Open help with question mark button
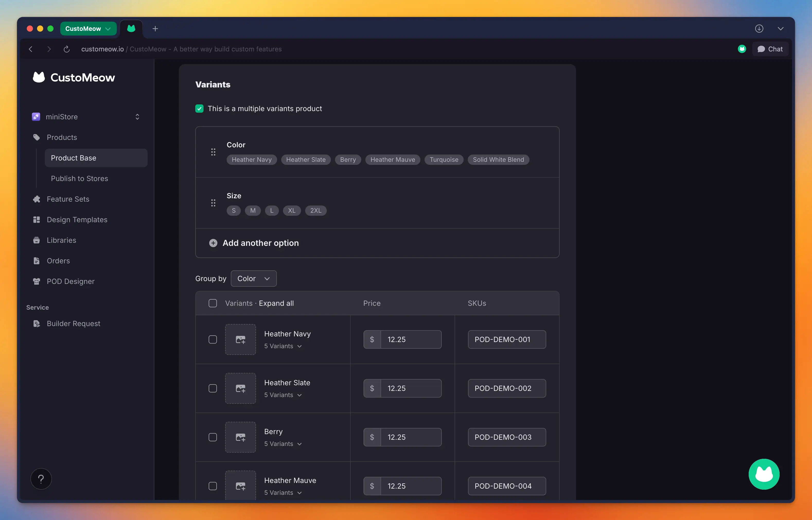Image resolution: width=812 pixels, height=520 pixels. [41, 479]
